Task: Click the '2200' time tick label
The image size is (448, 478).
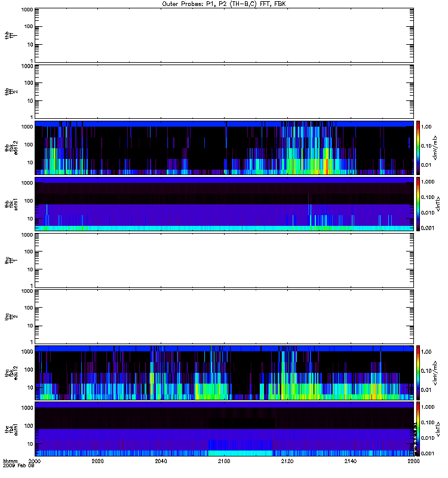Action: click(413, 461)
